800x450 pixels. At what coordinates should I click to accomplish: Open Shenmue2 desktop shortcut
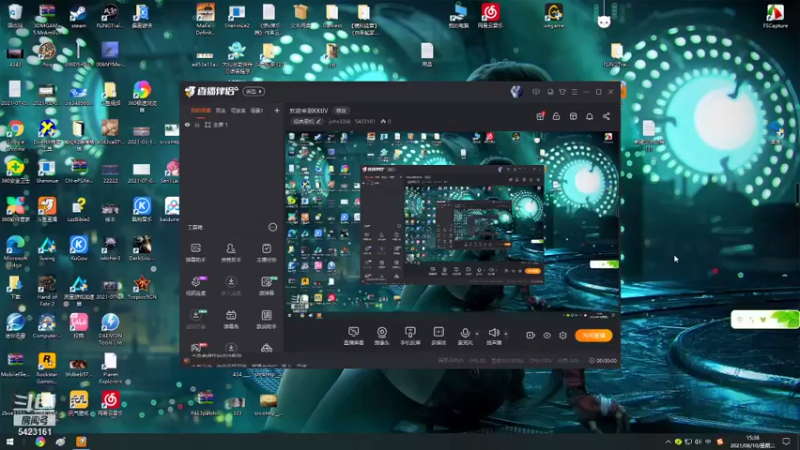[x=237, y=16]
